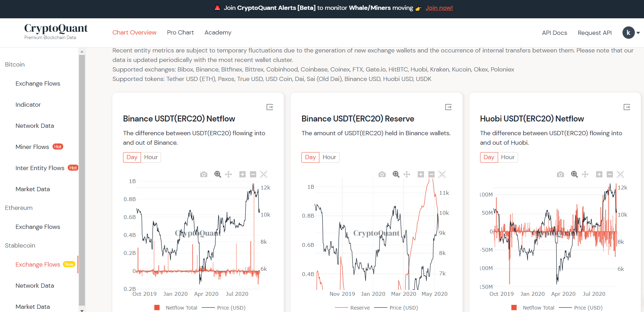Open Stablecoin Exchange Flows in sidebar
Image resolution: width=644 pixels, height=312 pixels.
click(x=38, y=264)
